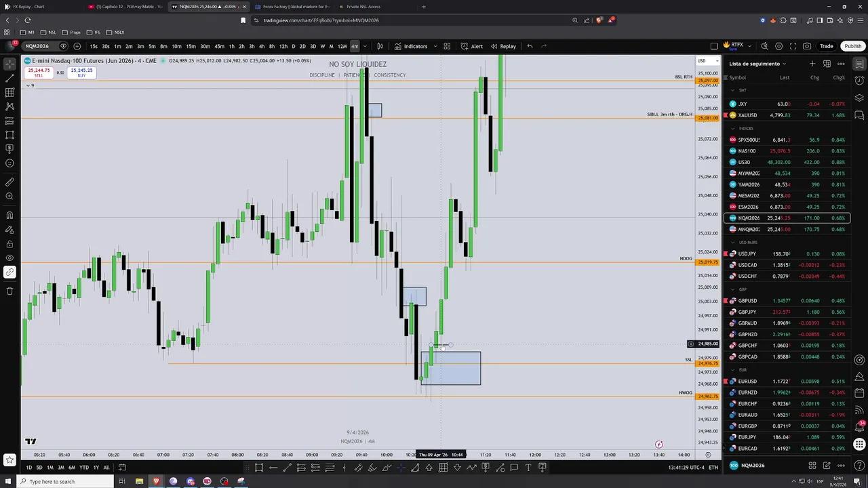
Task: Activate the zoom-in magnifier tool
Action: click(9, 197)
